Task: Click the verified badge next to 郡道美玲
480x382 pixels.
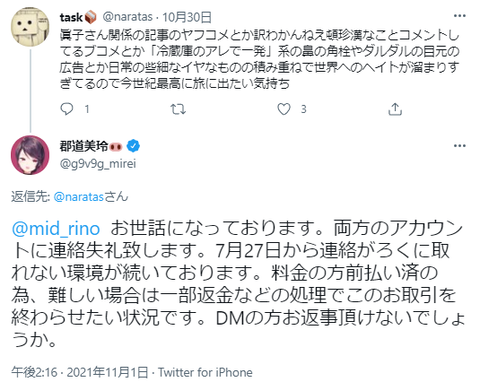Action: pos(133,146)
